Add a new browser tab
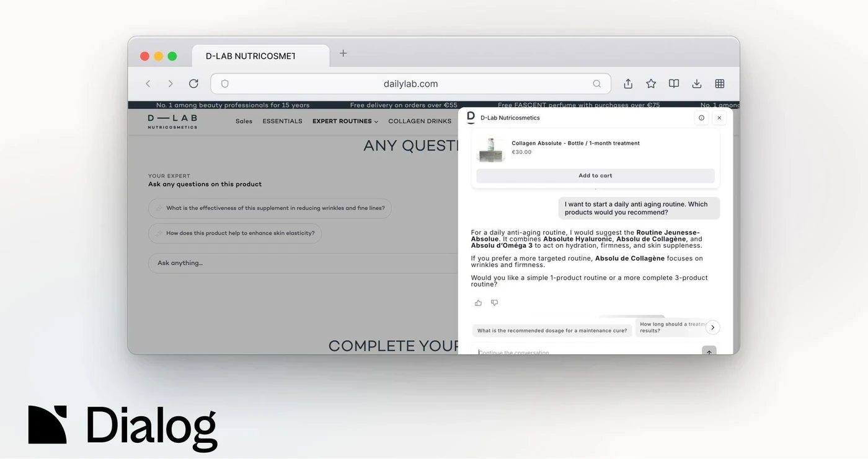Image resolution: width=868 pixels, height=459 pixels. tap(343, 53)
